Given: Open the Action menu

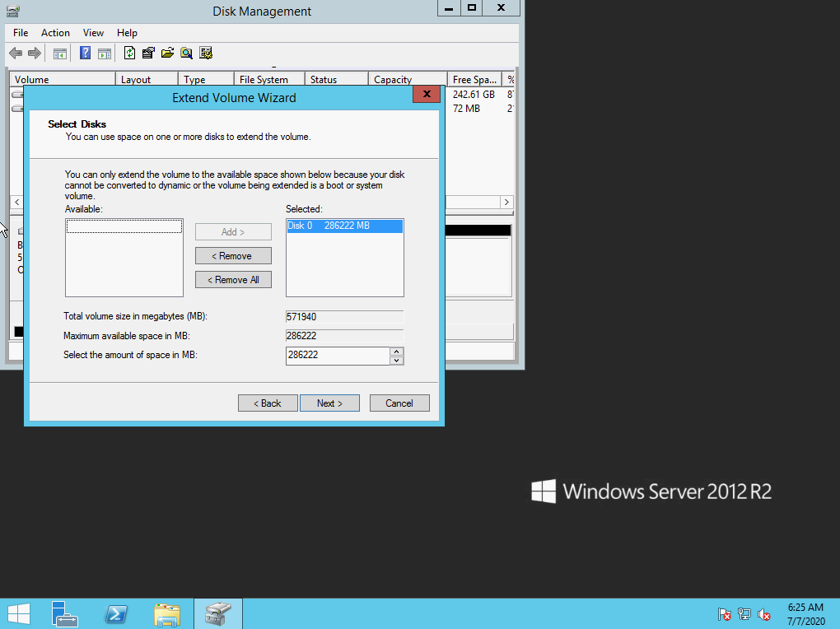Looking at the screenshot, I should [55, 33].
